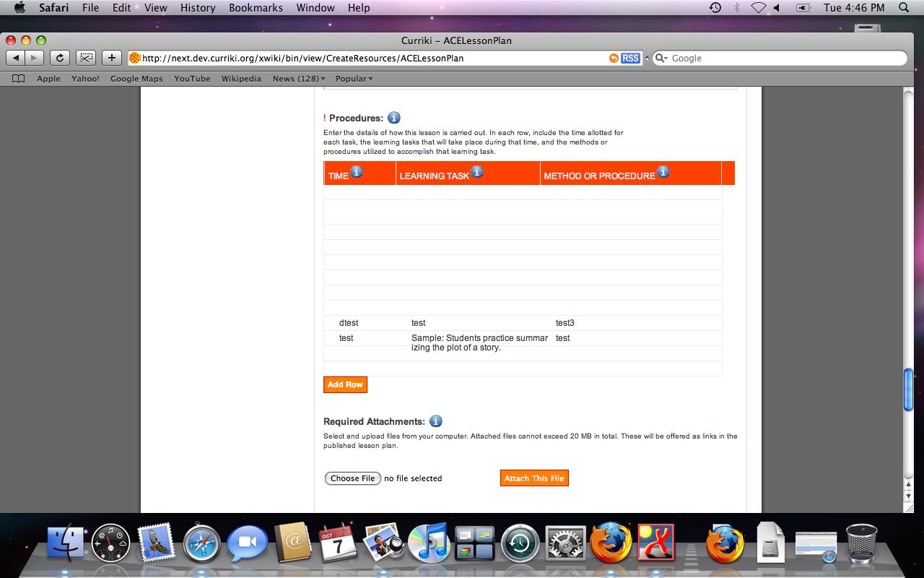Open Time Machine from the Dock

[x=520, y=543]
